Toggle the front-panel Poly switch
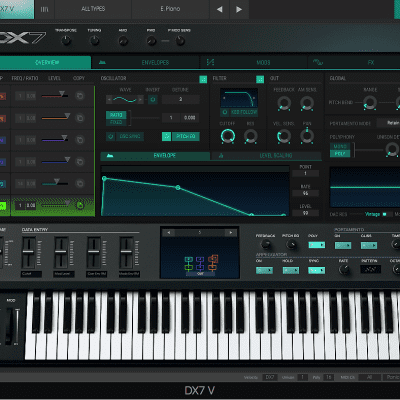Viewport: 400px width, 400px height. (x=317, y=245)
